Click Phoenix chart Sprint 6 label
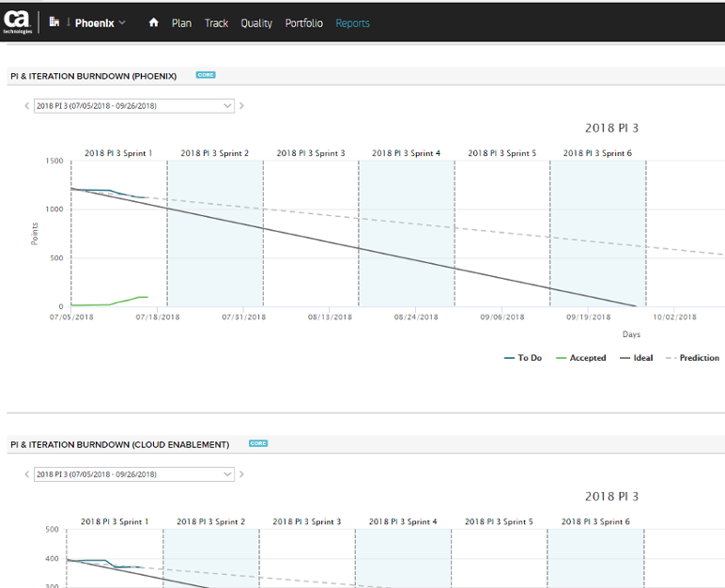Viewport: 725px width, 588px height. coord(597,153)
